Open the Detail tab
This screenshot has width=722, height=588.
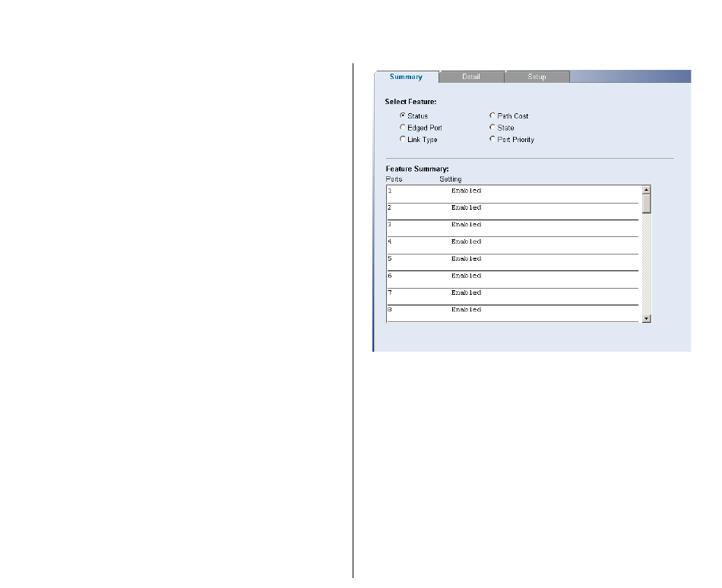471,77
